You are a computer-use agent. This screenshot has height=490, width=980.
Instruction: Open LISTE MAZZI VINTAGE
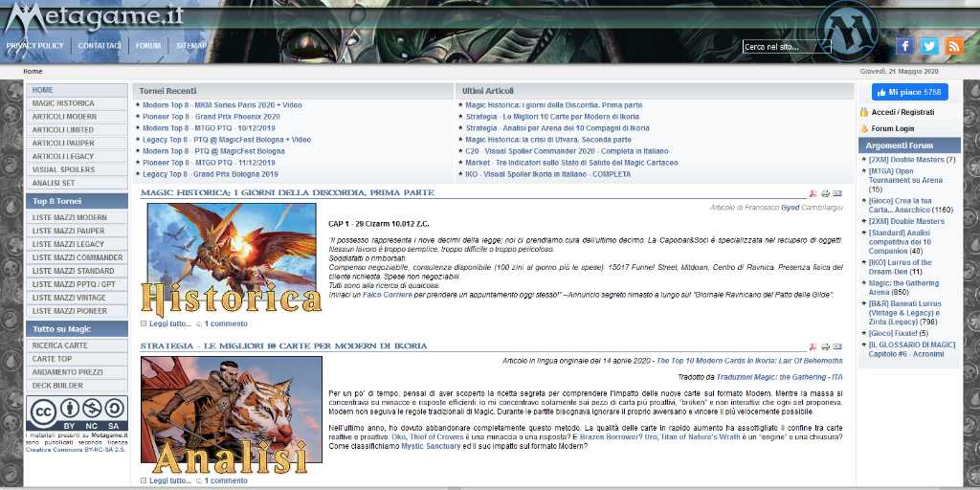(77, 299)
